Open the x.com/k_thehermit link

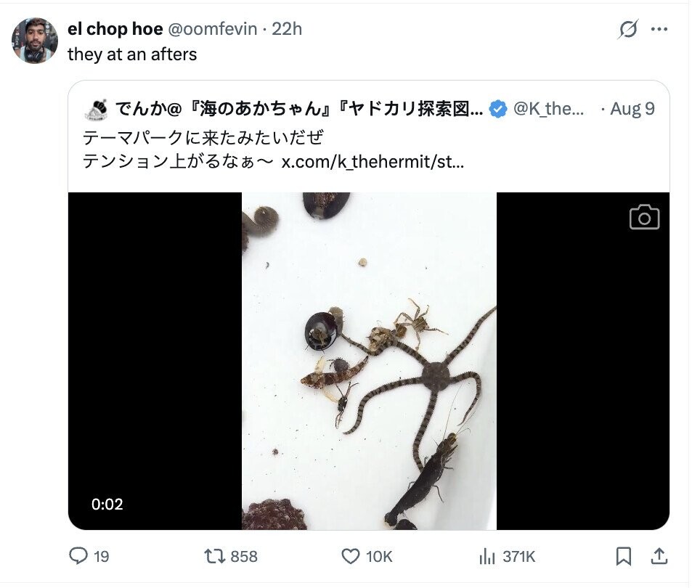click(x=373, y=161)
